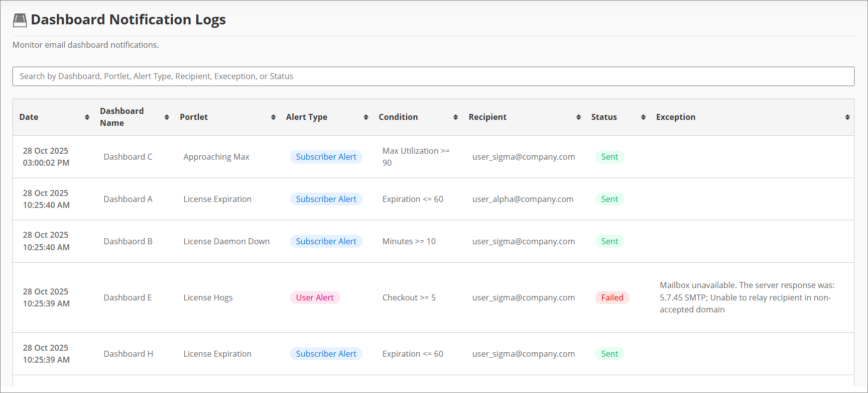
Task: Click the user_alpha@company.com recipient
Action: pos(523,199)
